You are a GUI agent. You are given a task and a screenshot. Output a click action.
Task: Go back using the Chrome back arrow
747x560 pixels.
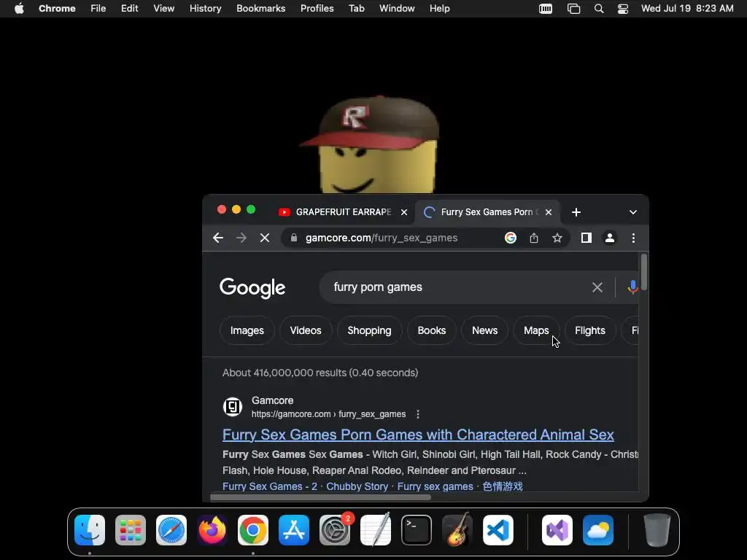click(x=218, y=238)
